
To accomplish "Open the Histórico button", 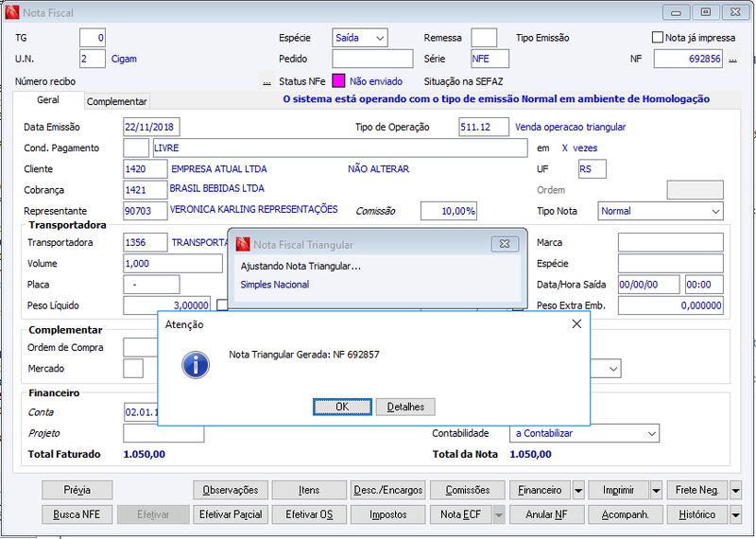I will 697,514.
